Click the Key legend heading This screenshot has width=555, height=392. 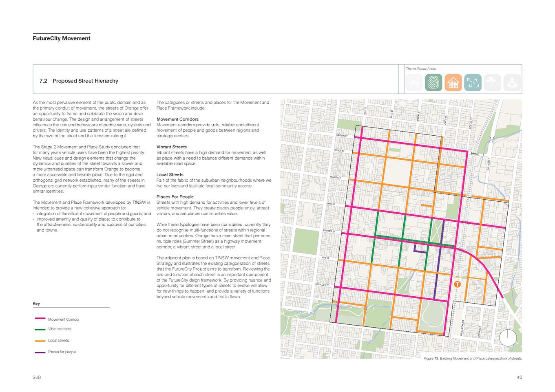36,304
